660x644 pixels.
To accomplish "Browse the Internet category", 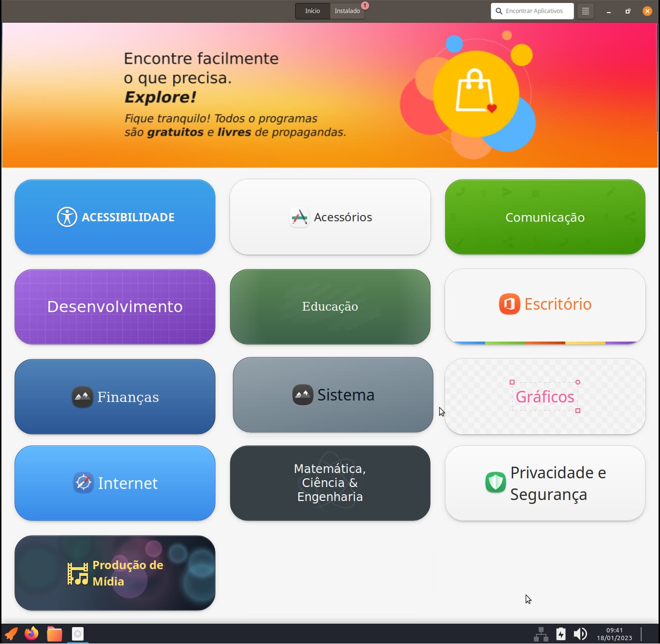I will (x=115, y=483).
